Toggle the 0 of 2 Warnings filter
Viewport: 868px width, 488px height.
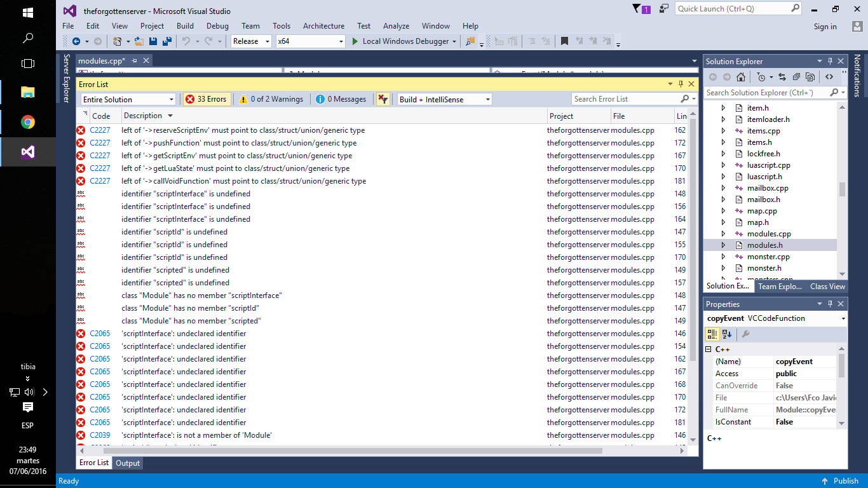(271, 99)
